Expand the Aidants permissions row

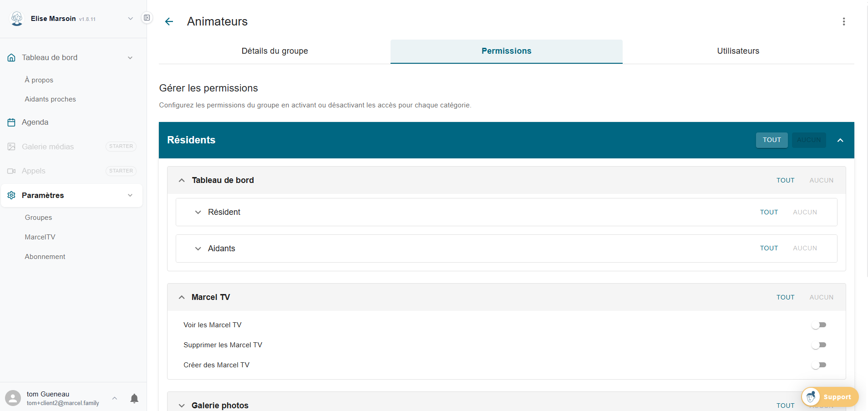coord(198,249)
